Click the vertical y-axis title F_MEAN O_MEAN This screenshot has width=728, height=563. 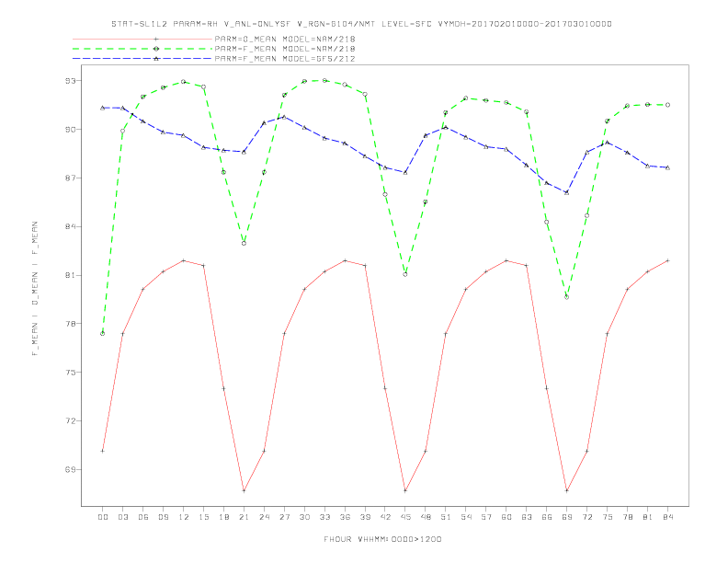(x=35, y=289)
